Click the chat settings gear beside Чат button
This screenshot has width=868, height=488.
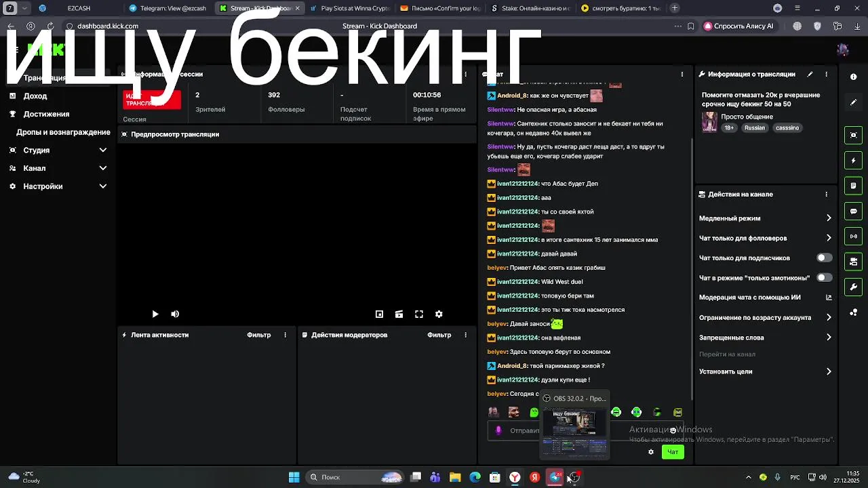(651, 452)
